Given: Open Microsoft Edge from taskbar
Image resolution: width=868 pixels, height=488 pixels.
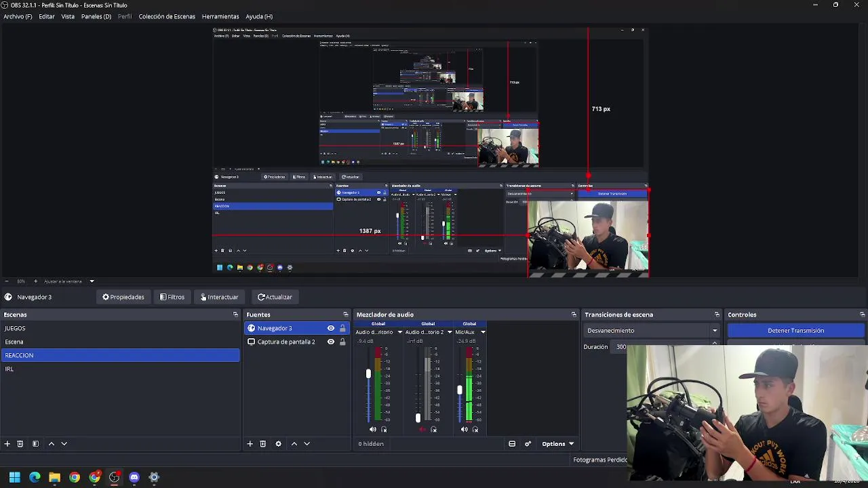Looking at the screenshot, I should [x=35, y=477].
